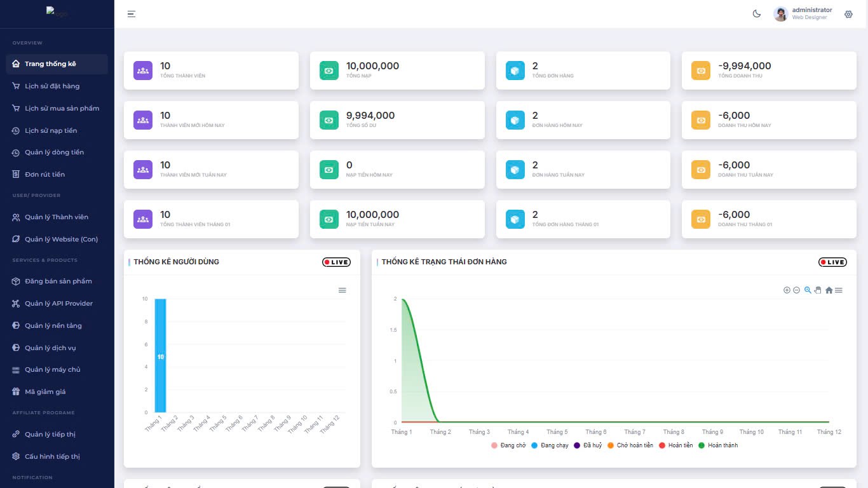Click icon on Tổng đơn hàng tháng 01 card
Image resolution: width=868 pixels, height=488 pixels.
[x=515, y=219]
